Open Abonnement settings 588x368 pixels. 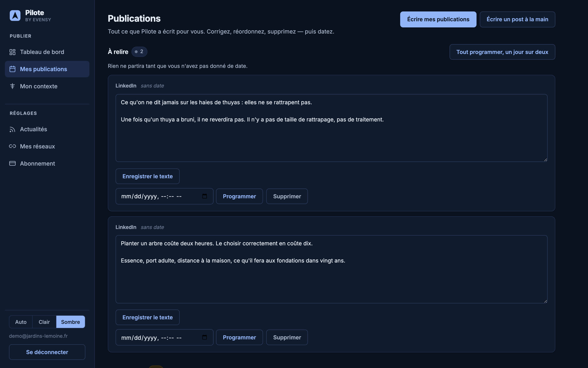pos(47,163)
